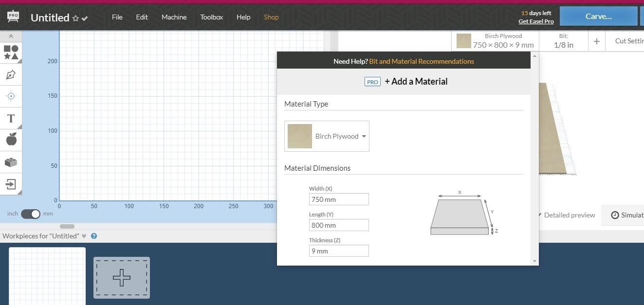Click the Import file tool
Screen dimensions: 644x305
11,184
